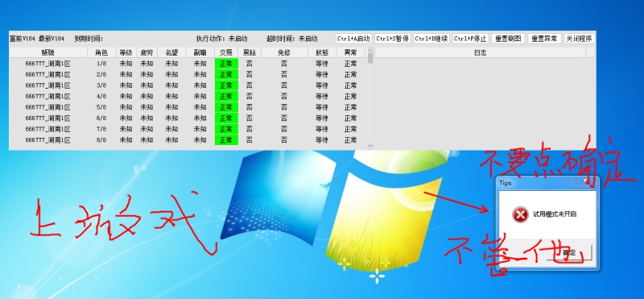The width and height of the screenshot is (644, 299).
Task: Click the 账号 column header
Action: pyautogui.click(x=48, y=52)
